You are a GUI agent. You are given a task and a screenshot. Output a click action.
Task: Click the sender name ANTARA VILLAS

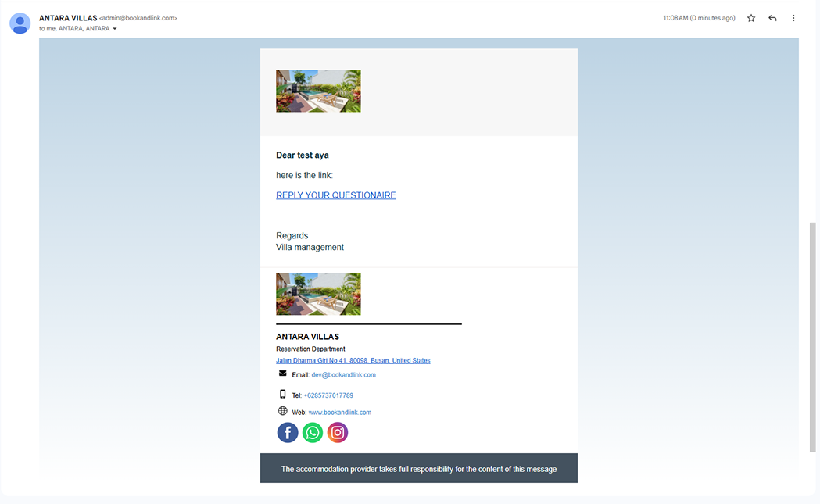pos(68,18)
